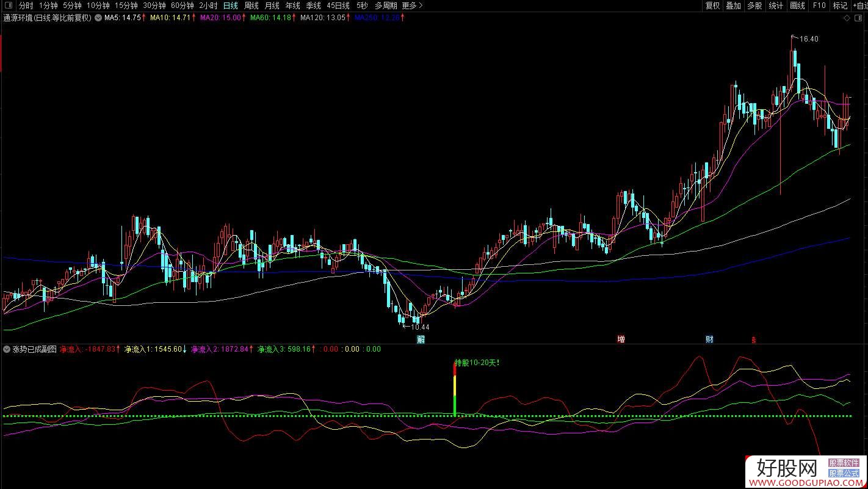Click the 涨势已成副图 indicator name

(x=34, y=349)
